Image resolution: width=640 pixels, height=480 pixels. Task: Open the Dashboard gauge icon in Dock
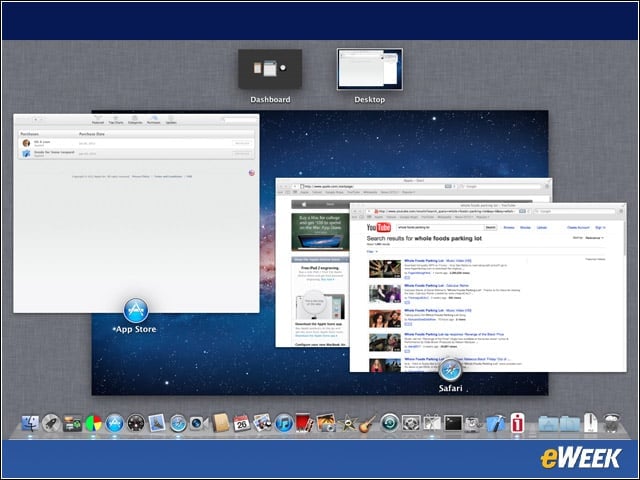click(136, 424)
